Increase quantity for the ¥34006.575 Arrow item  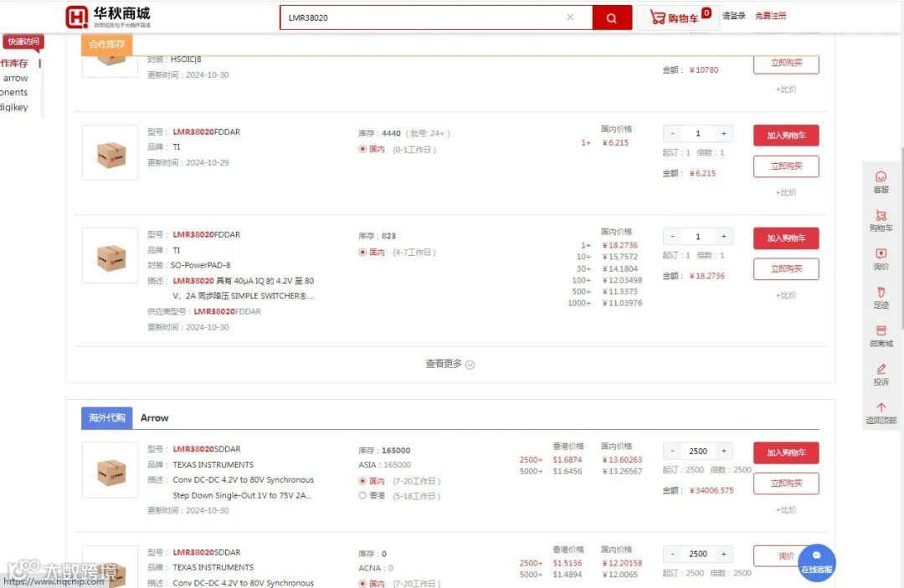pyautogui.click(x=724, y=451)
